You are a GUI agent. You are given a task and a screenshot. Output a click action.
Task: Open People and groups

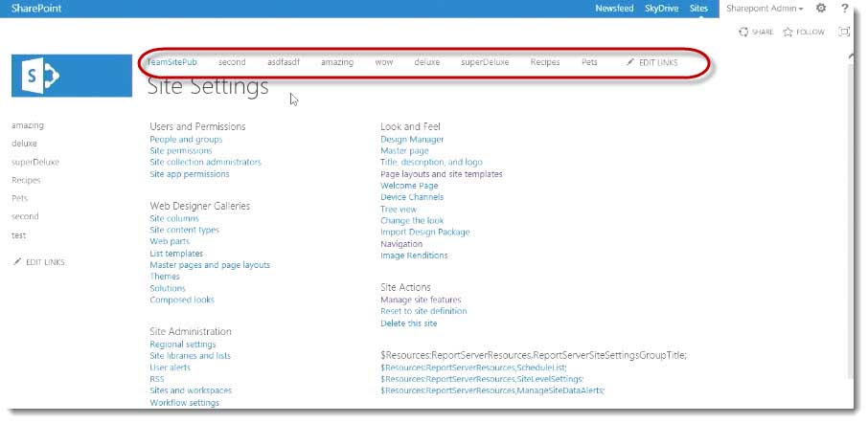186,140
